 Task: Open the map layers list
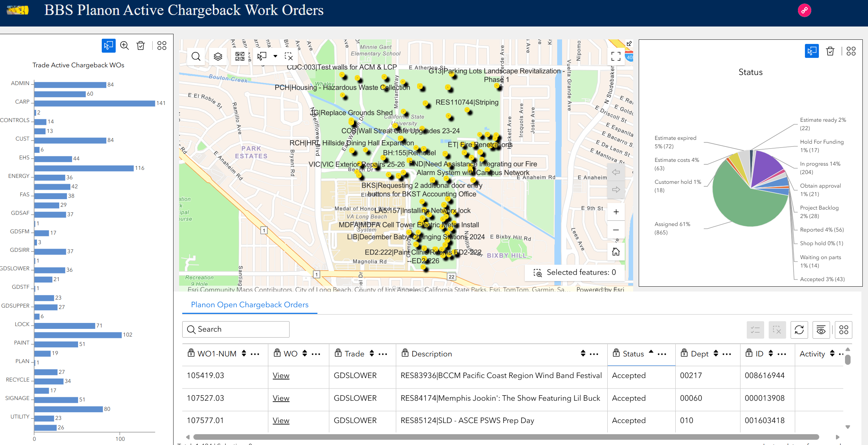pyautogui.click(x=218, y=56)
